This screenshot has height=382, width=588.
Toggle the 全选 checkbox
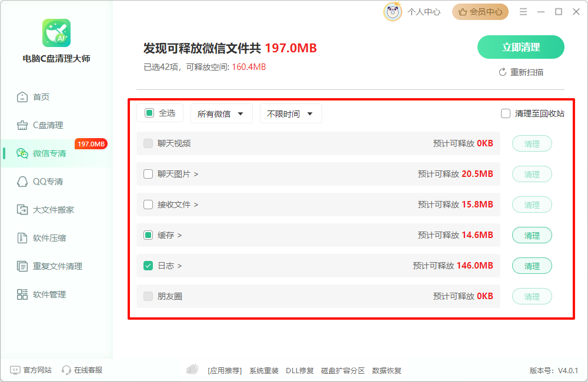pyautogui.click(x=149, y=113)
